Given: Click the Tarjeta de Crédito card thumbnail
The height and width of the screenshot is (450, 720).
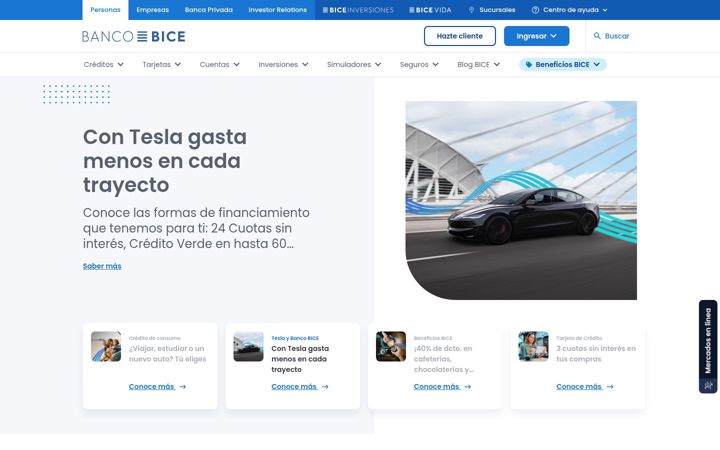Looking at the screenshot, I should pos(534,347).
